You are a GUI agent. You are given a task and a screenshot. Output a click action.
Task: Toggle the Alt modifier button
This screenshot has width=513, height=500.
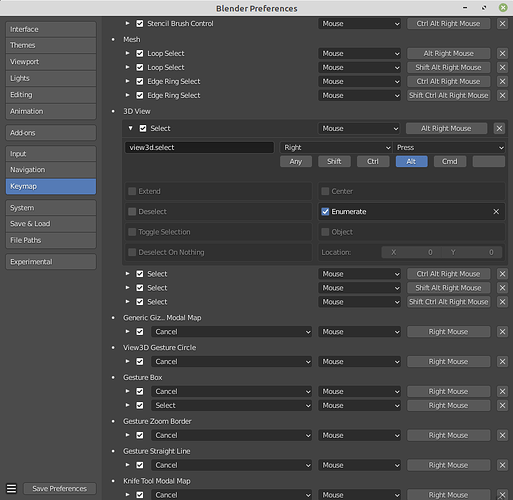pyautogui.click(x=411, y=162)
